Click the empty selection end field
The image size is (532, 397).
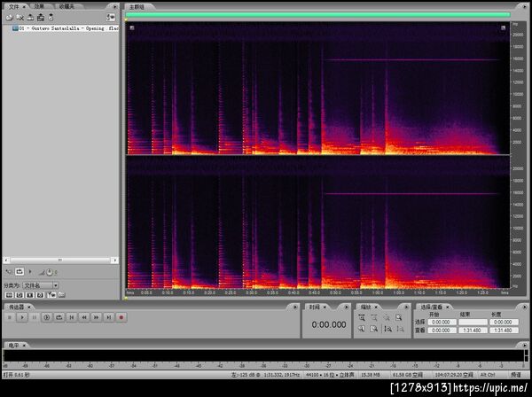pos(473,322)
